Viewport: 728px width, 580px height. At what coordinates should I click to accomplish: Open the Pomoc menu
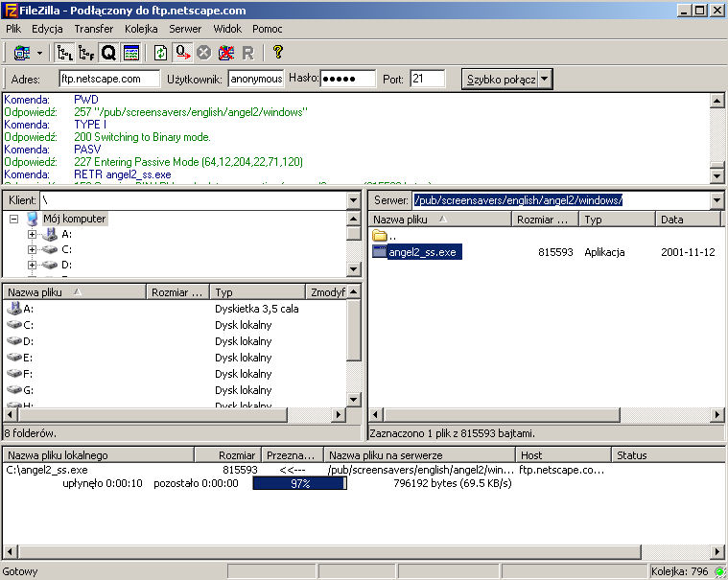268,29
